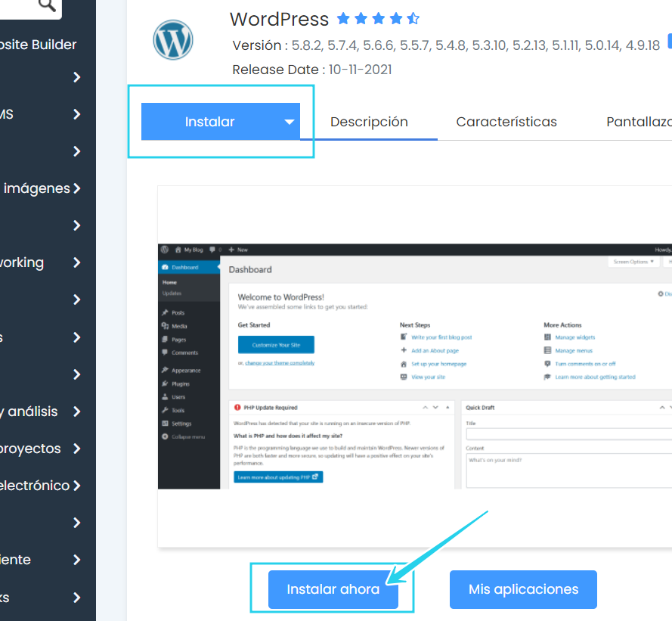Expand the proyectos sidebar category
Image resolution: width=672 pixels, height=621 pixels.
click(76, 449)
